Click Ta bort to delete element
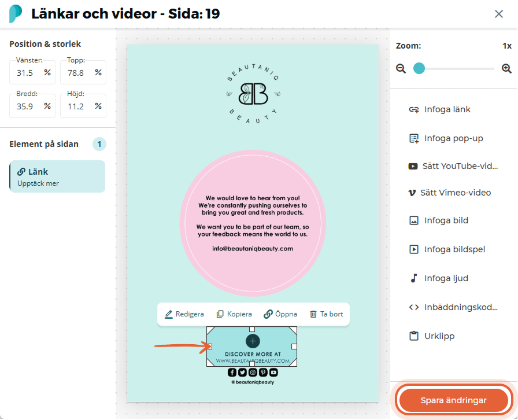This screenshot has width=518, height=420. 327,314
